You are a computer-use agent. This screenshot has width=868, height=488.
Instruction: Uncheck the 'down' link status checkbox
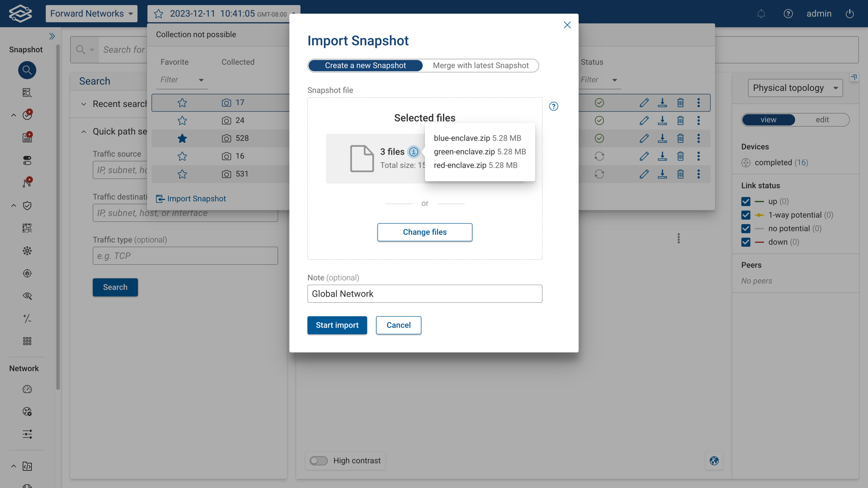tap(746, 242)
